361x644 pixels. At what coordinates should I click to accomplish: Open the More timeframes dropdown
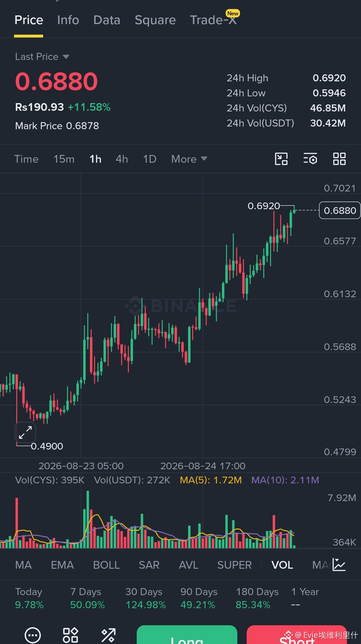coord(189,159)
